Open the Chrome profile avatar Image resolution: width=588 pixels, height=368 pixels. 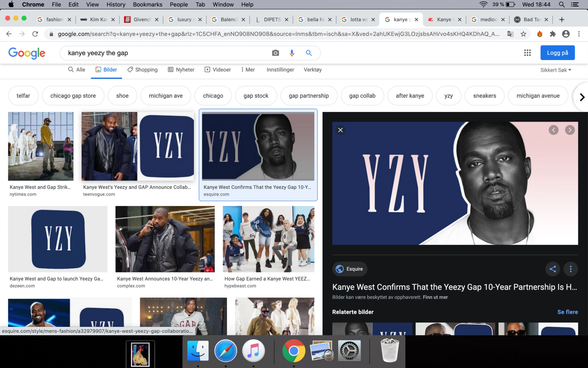click(566, 34)
